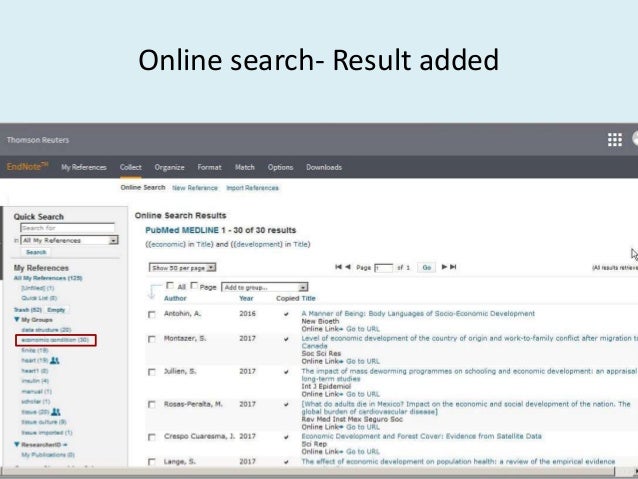Open the Thomson Reuters apps grid icon
This screenshot has height=479, width=638.
[x=614, y=140]
